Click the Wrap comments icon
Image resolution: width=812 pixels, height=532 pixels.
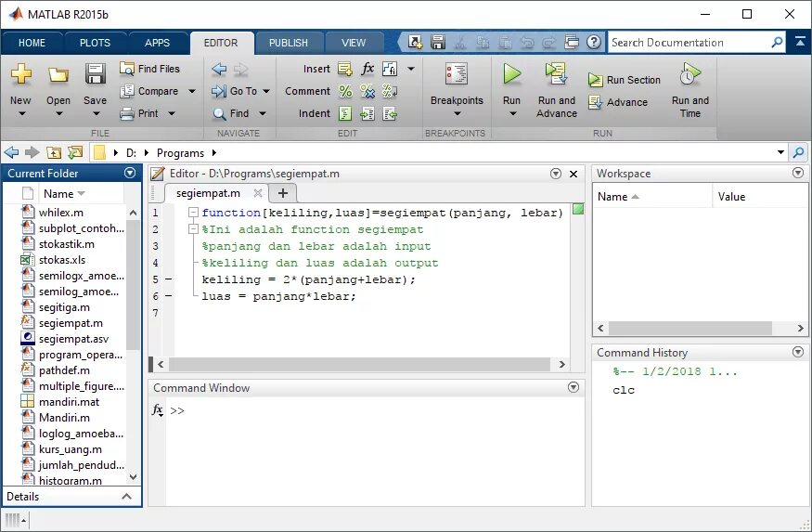[x=390, y=92]
